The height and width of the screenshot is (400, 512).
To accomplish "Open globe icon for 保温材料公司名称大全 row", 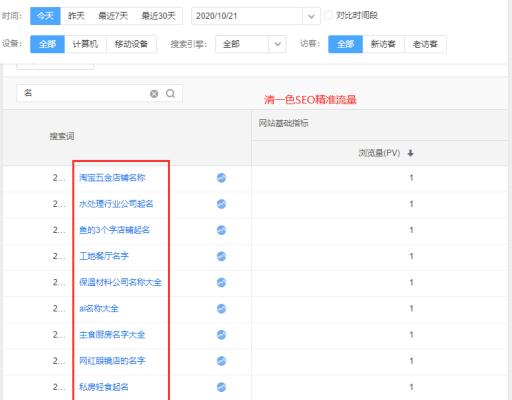I will 221,282.
